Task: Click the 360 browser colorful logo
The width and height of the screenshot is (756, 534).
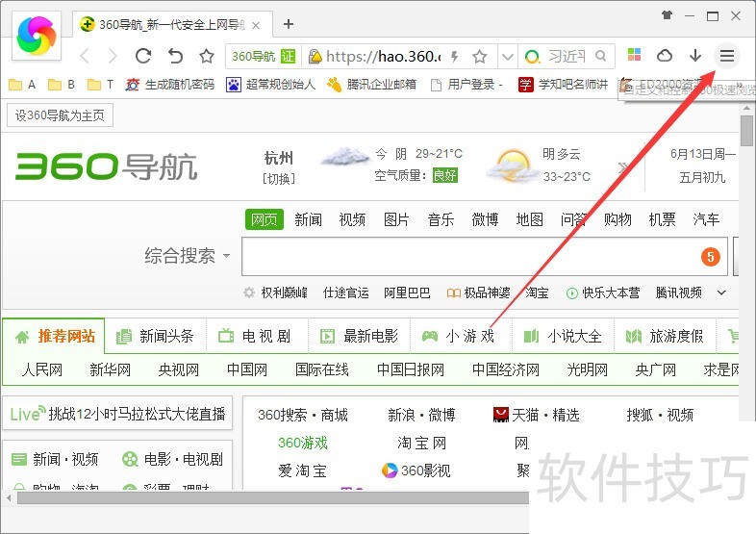Action: [x=37, y=37]
